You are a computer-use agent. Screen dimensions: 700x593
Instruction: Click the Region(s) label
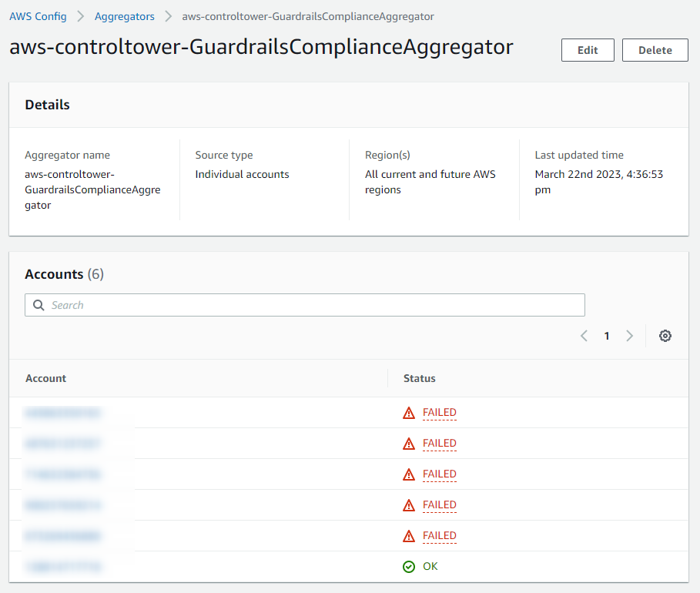[387, 155]
